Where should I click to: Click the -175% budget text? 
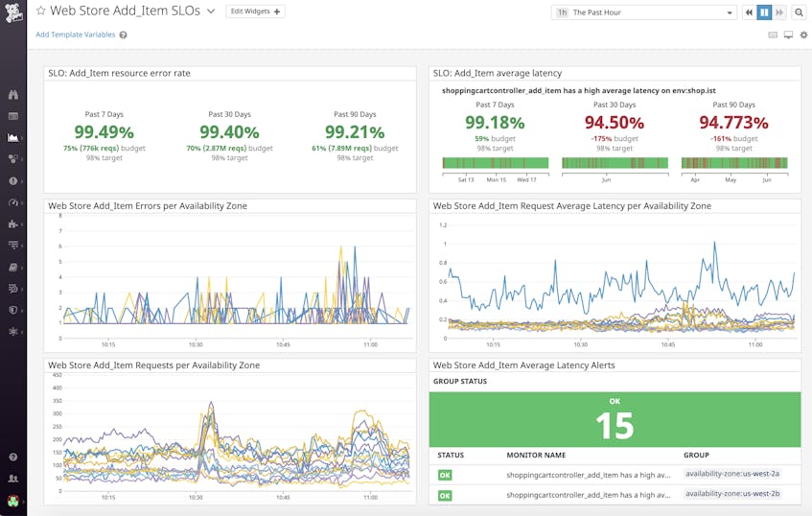(x=615, y=139)
